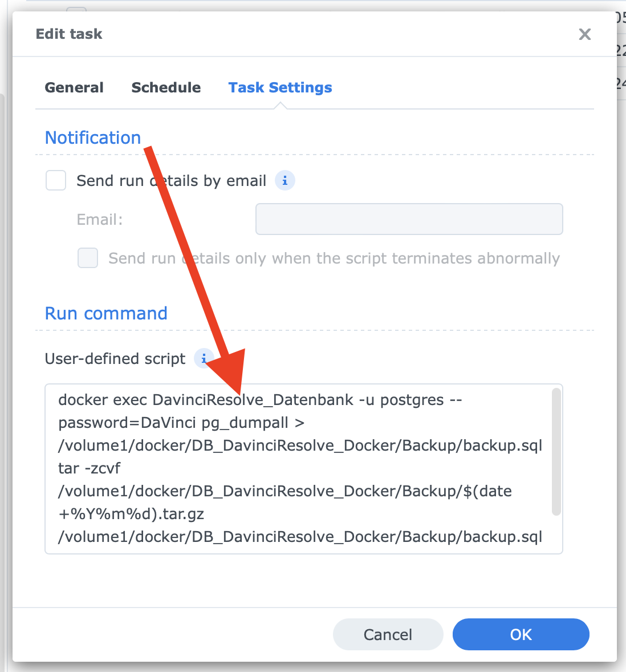Viewport: 626px width, 672px height.
Task: Click the Edit task dialog title
Action: (x=69, y=34)
